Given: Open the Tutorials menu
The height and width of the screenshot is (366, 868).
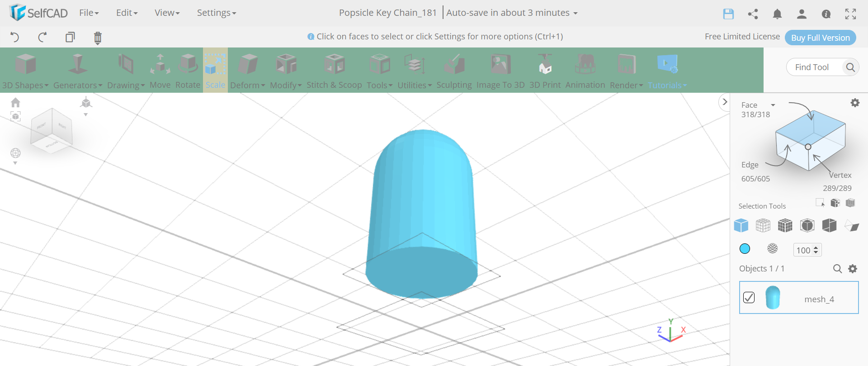Looking at the screenshot, I should click(x=667, y=71).
